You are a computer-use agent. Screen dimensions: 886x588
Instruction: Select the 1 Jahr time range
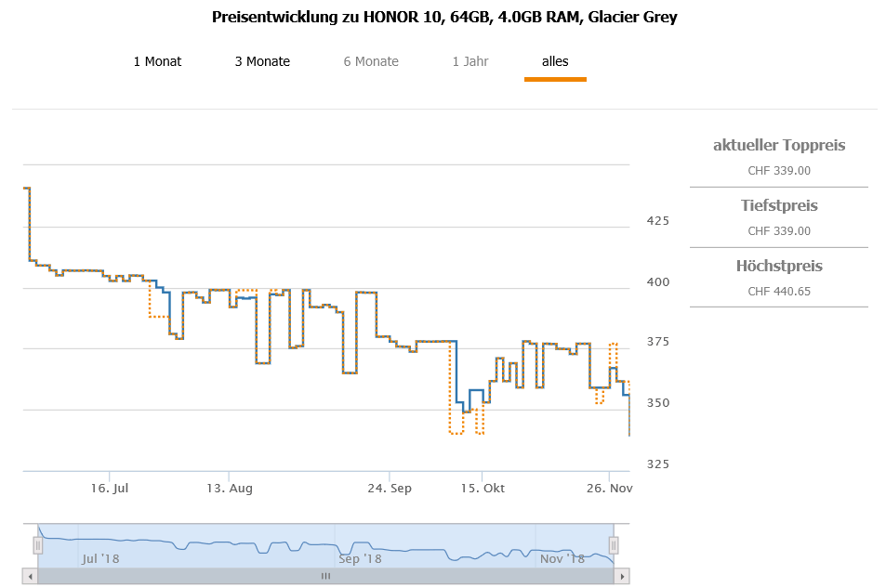[470, 61]
